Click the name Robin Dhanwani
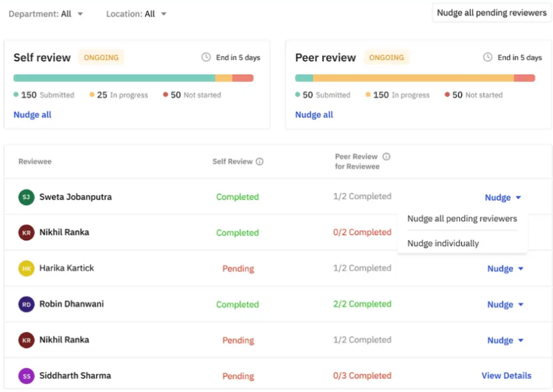 [x=72, y=304]
